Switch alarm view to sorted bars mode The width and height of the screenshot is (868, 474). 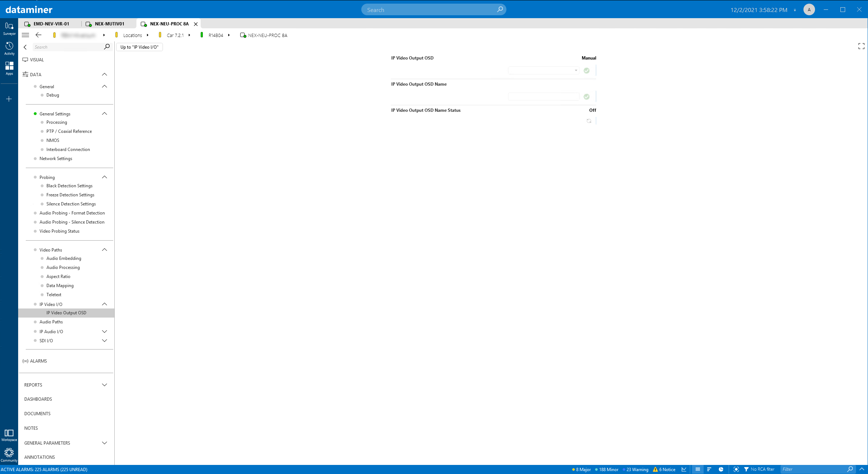click(x=709, y=469)
